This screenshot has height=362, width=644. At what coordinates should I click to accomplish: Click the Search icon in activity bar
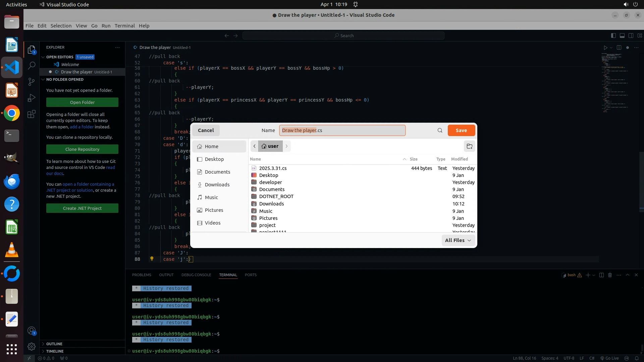(x=32, y=66)
